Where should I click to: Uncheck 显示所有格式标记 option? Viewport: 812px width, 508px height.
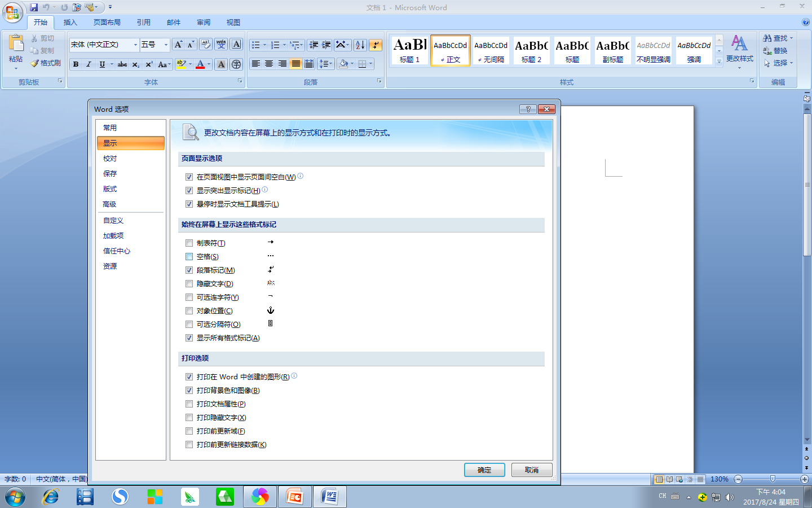pyautogui.click(x=189, y=338)
